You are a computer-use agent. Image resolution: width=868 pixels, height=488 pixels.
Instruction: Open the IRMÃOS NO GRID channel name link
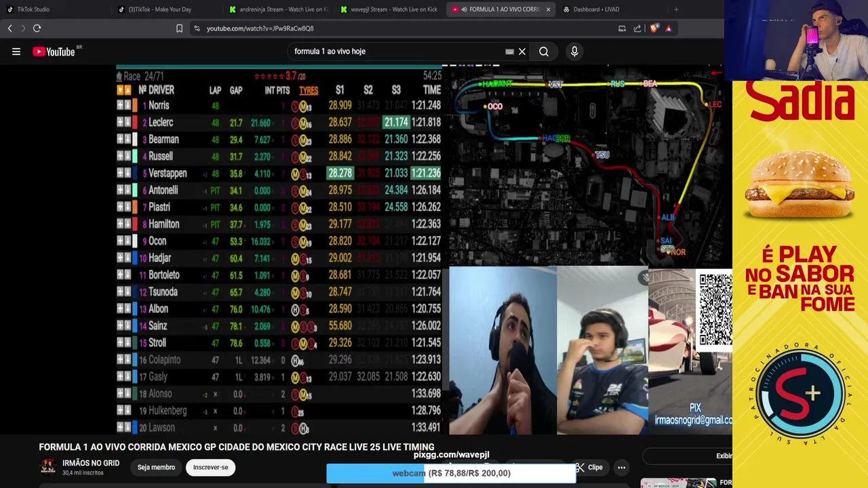coord(91,463)
